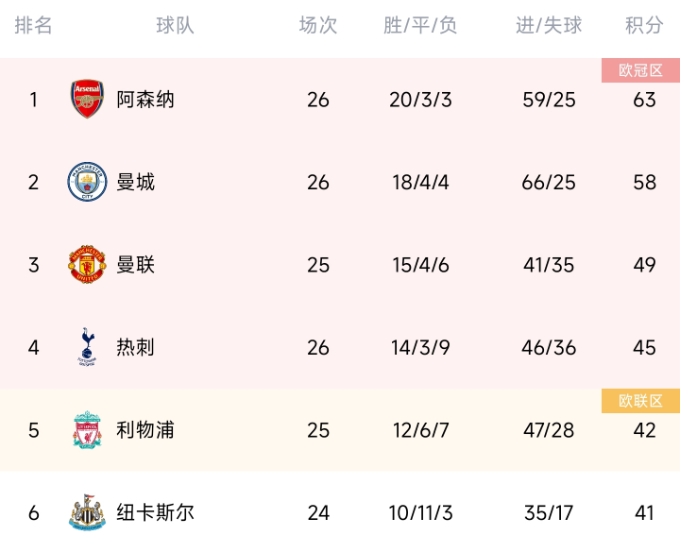Open the 热刺 team name
The image size is (690, 549).
(x=136, y=348)
